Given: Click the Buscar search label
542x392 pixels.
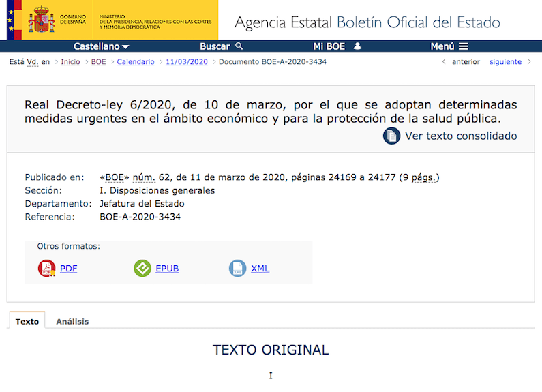Looking at the screenshot, I should click(x=215, y=46).
